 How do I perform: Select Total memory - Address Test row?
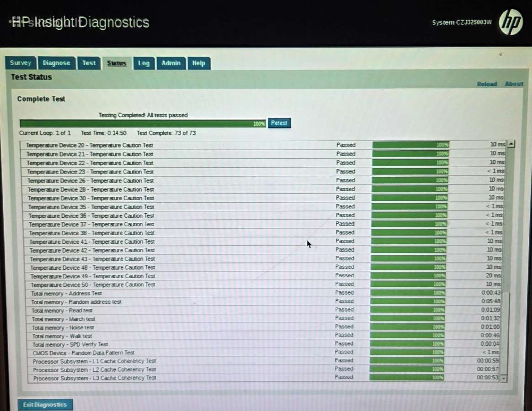click(263, 293)
